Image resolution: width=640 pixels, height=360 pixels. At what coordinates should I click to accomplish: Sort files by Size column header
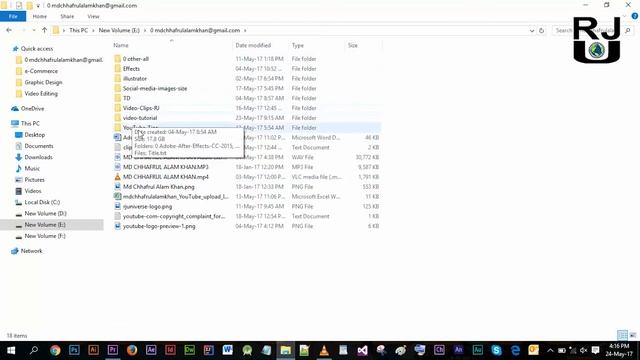pos(353,45)
